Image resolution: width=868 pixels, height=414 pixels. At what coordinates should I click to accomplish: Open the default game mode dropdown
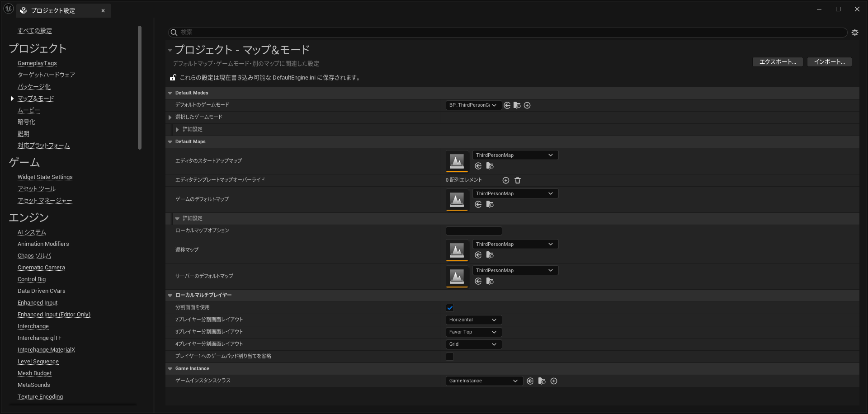pos(473,105)
